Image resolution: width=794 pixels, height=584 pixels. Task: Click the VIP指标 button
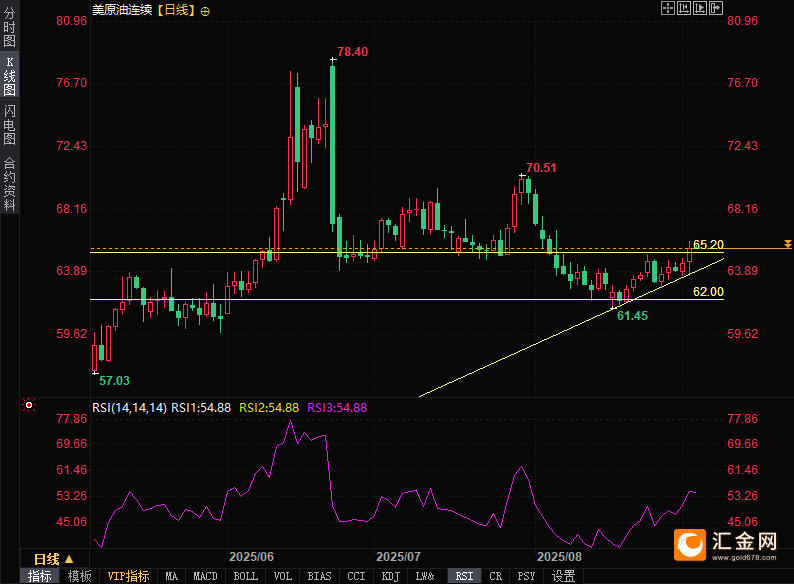[x=129, y=576]
